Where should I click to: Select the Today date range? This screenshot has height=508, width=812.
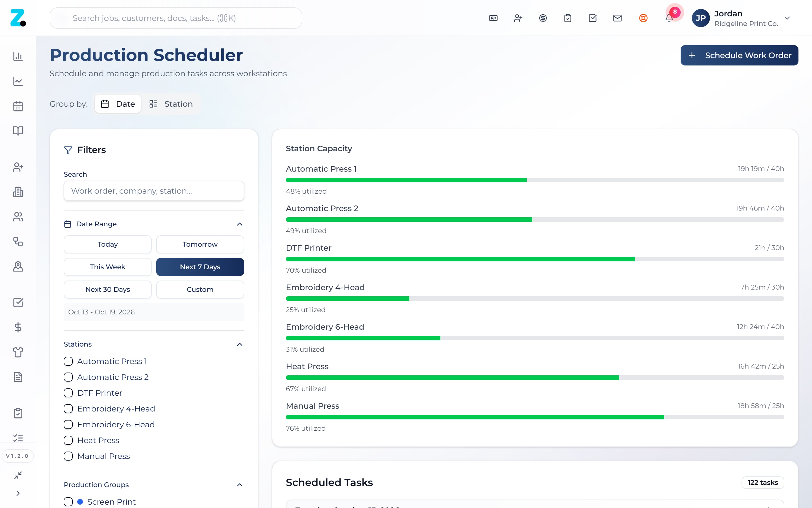(x=107, y=244)
